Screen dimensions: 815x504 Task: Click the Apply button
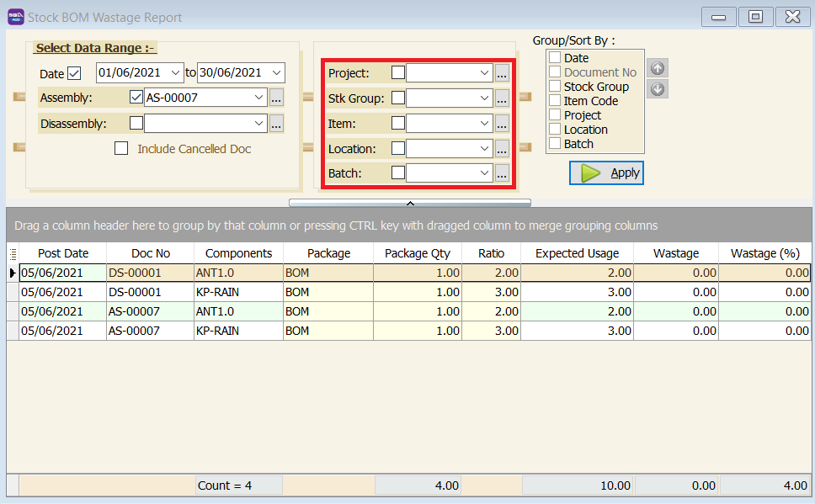606,172
